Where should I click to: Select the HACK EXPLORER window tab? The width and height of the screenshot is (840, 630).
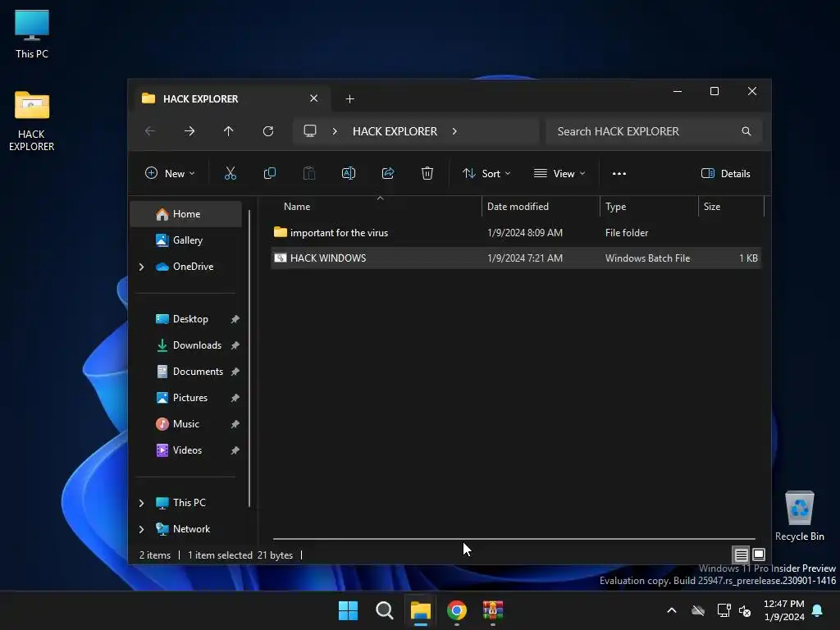pyautogui.click(x=231, y=98)
